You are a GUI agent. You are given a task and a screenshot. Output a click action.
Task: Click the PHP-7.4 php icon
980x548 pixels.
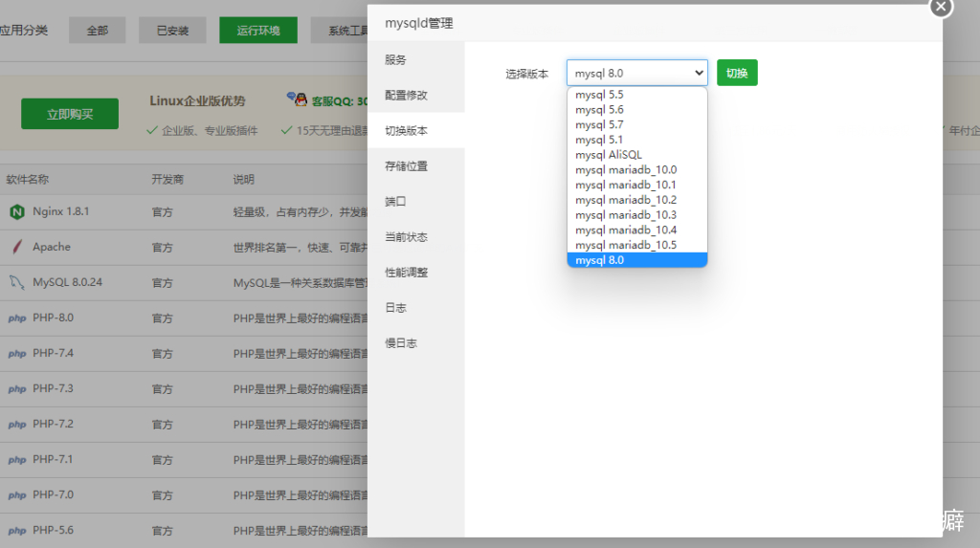(17, 354)
